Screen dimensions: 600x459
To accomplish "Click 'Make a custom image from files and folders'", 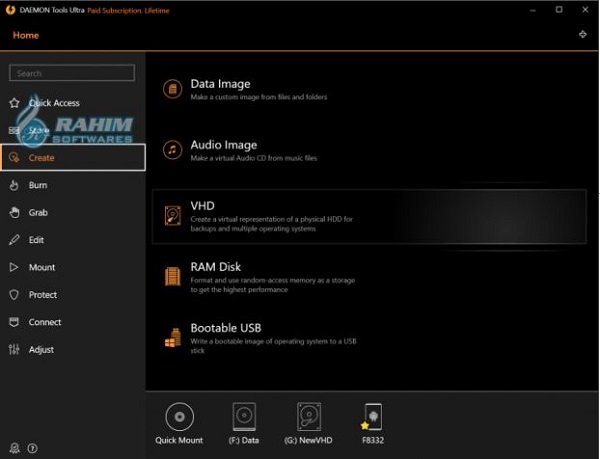I will pos(259,97).
